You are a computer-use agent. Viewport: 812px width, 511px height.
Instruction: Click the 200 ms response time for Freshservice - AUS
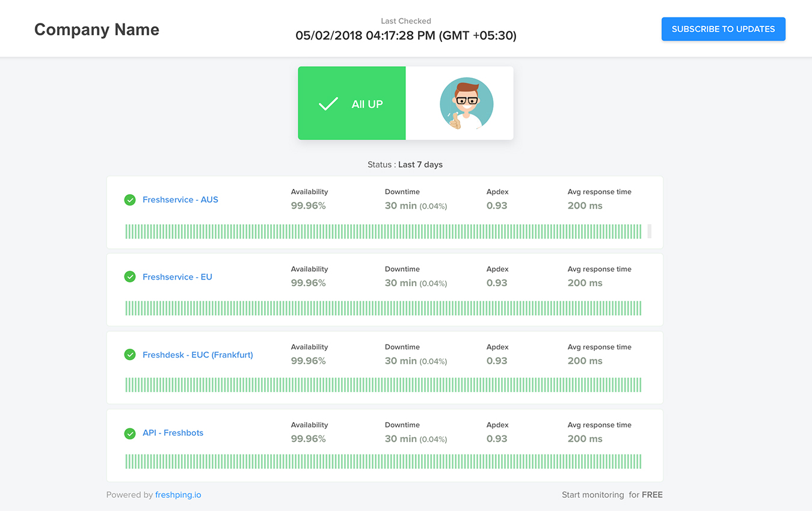coord(585,206)
